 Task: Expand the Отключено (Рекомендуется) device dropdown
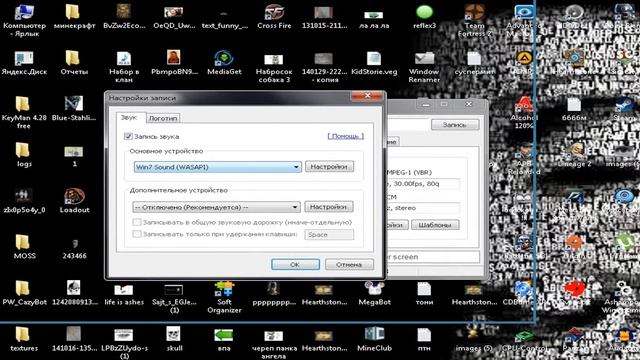pos(216,207)
